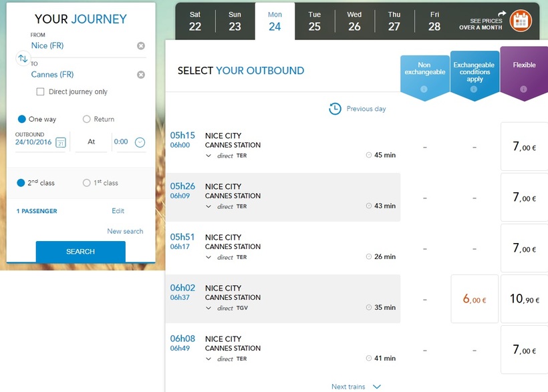This screenshot has width=548, height=392.
Task: Open the prices over a month calendar
Action: [x=520, y=21]
